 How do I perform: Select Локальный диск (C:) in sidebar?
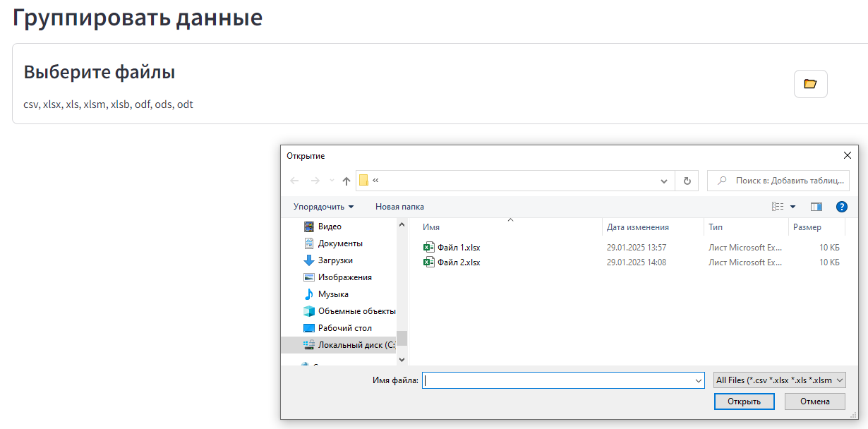(339, 345)
